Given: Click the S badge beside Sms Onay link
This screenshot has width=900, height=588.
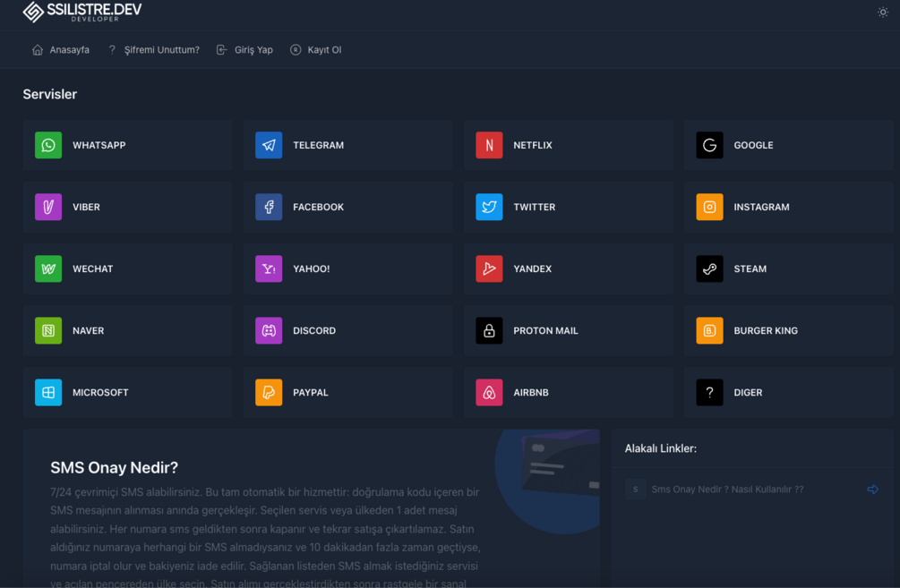Looking at the screenshot, I should pos(636,490).
